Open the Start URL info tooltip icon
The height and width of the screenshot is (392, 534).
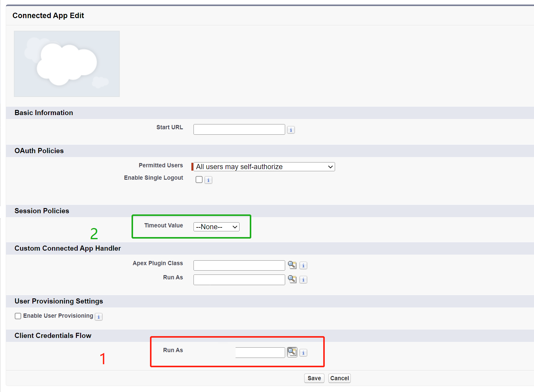[291, 130]
